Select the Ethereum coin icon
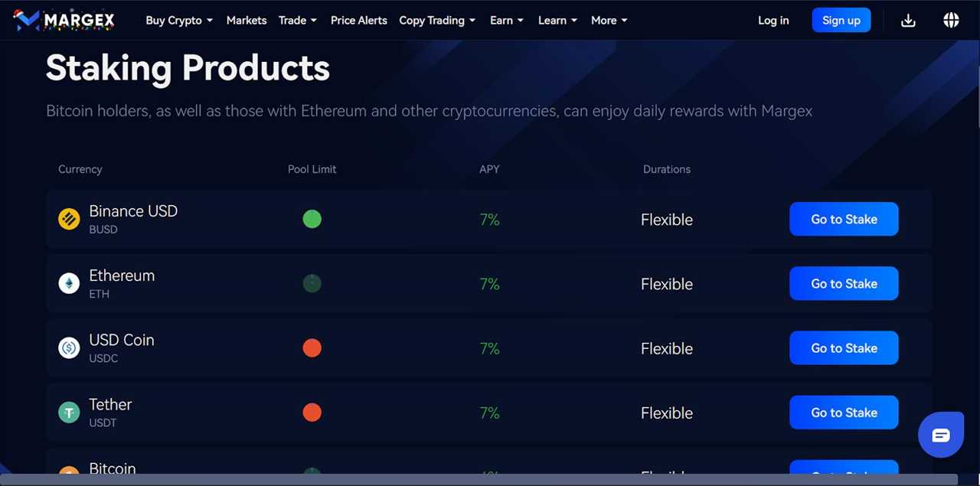This screenshot has height=486, width=980. pyautogui.click(x=69, y=282)
